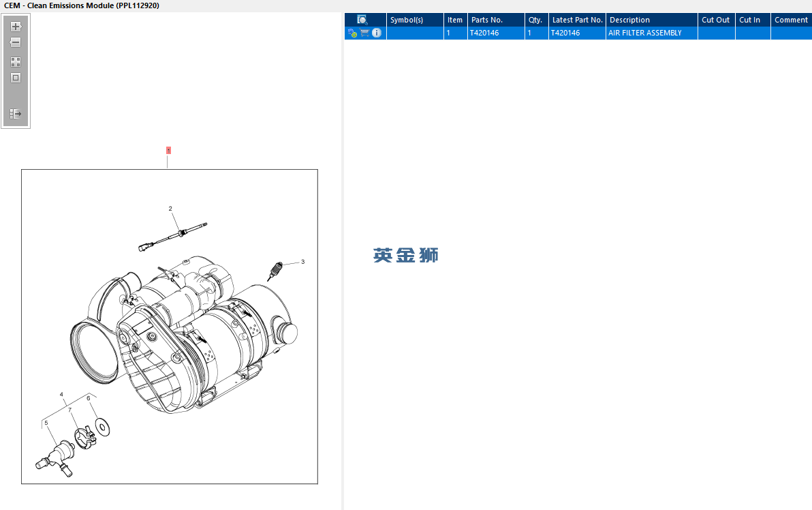
Task: Click callout number 5 on diagram
Action: 46,423
